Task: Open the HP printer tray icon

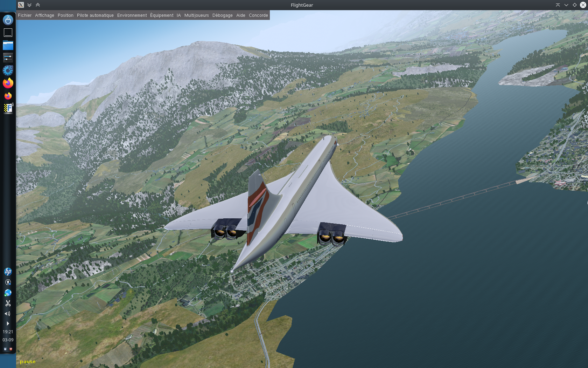Action: tap(8, 272)
